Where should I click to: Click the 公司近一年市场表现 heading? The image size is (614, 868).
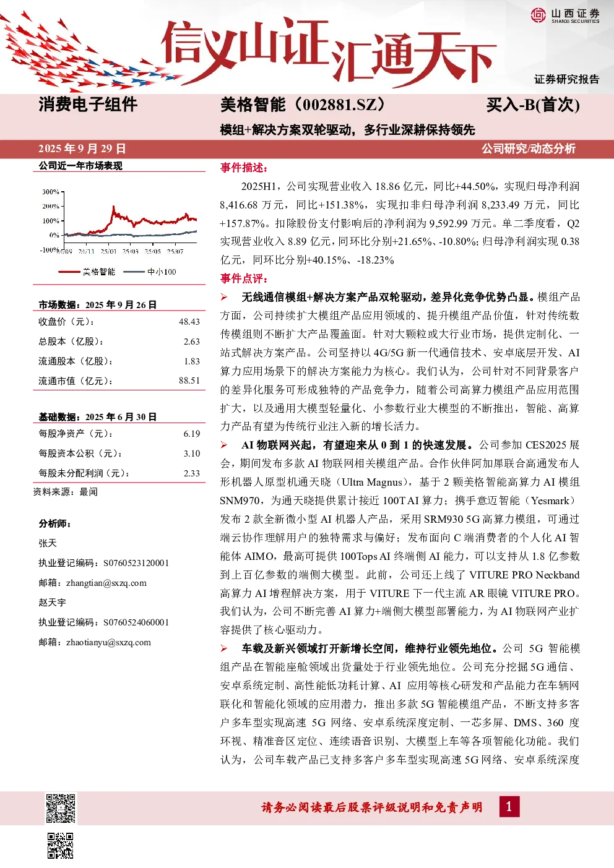click(80, 166)
